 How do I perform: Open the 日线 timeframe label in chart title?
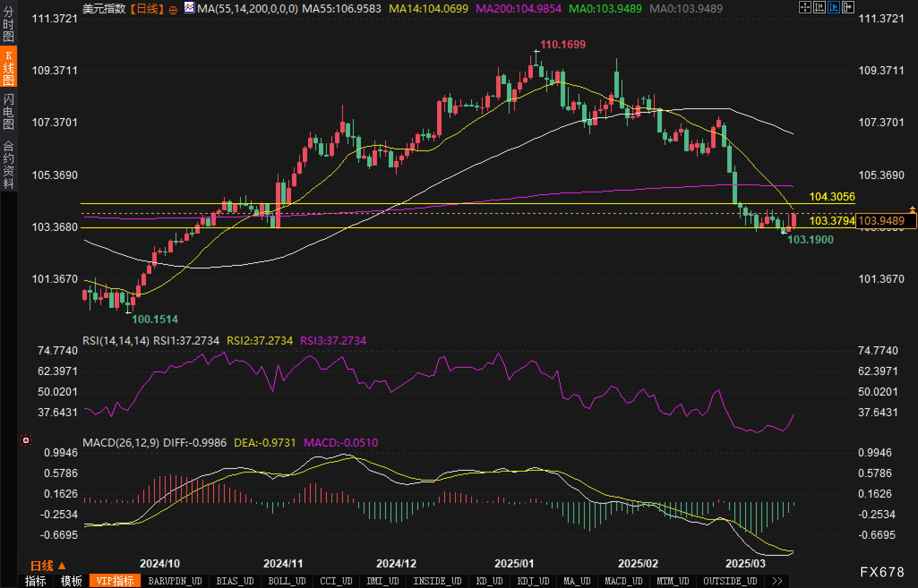click(x=147, y=9)
